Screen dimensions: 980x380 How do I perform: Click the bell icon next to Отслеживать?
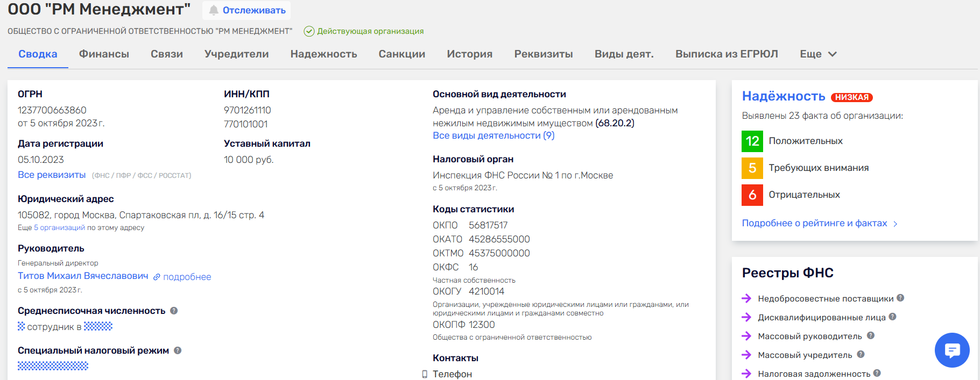tap(214, 10)
